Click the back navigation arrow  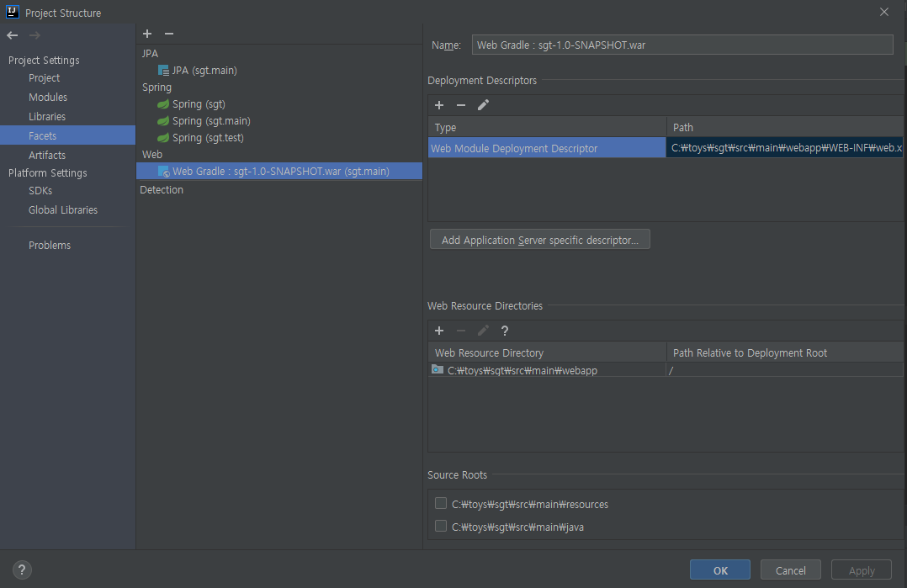point(12,36)
